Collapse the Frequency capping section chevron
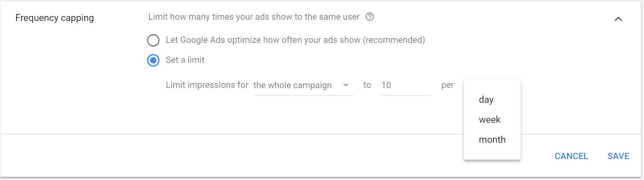The width and height of the screenshot is (644, 180). (618, 19)
